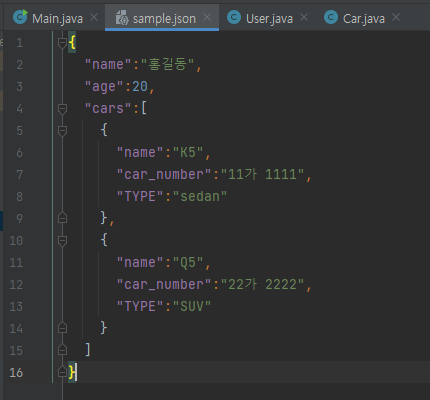Close the Main.java tab
Screen dimensions: 430x400
coord(94,17)
